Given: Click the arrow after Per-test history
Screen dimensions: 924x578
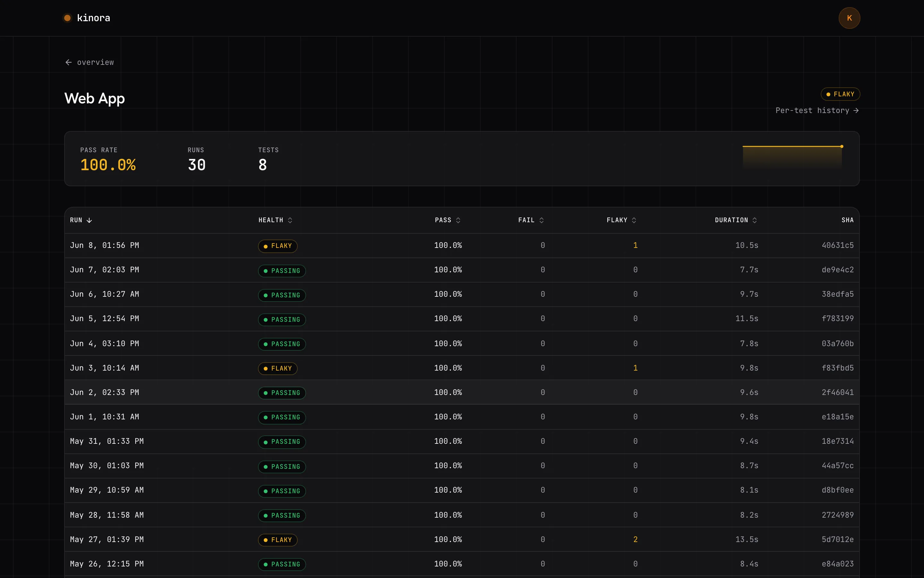Looking at the screenshot, I should [x=856, y=110].
